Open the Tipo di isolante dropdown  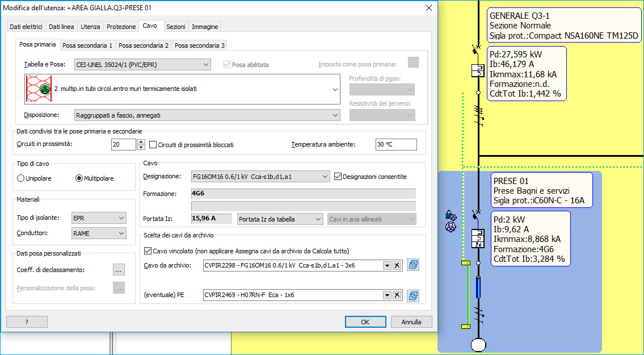coord(99,218)
